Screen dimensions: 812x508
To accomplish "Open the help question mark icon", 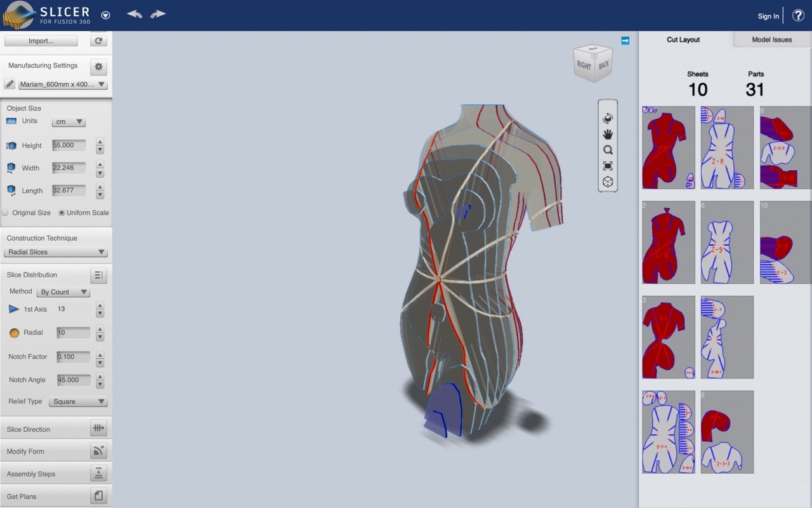I will click(798, 15).
